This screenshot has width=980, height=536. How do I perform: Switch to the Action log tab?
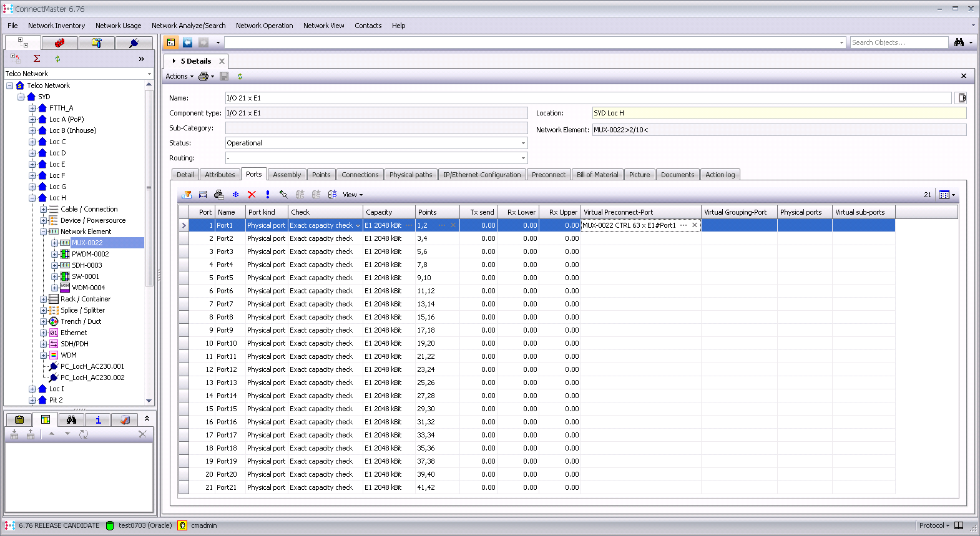(x=720, y=175)
